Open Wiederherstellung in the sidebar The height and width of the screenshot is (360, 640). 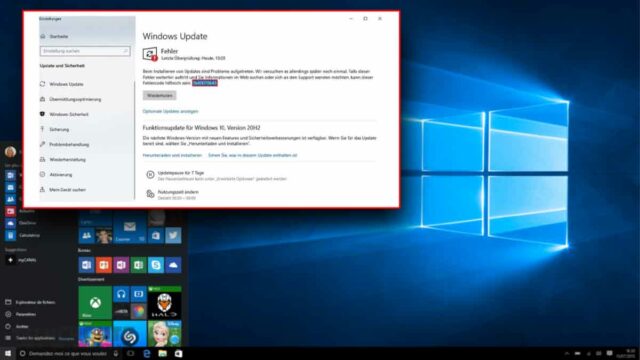click(67, 160)
